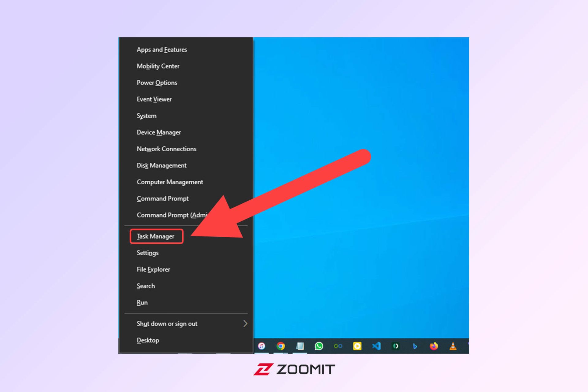Viewport: 588px width, 392px height.
Task: Navigate to Desktop via context menu
Action: pos(147,340)
